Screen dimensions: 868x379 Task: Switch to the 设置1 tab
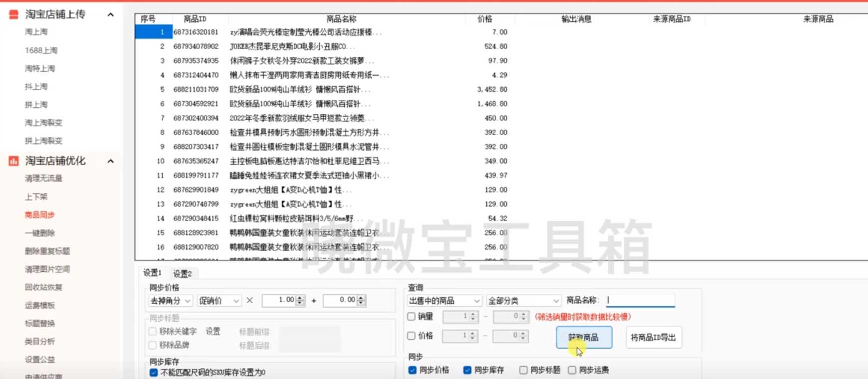(153, 273)
